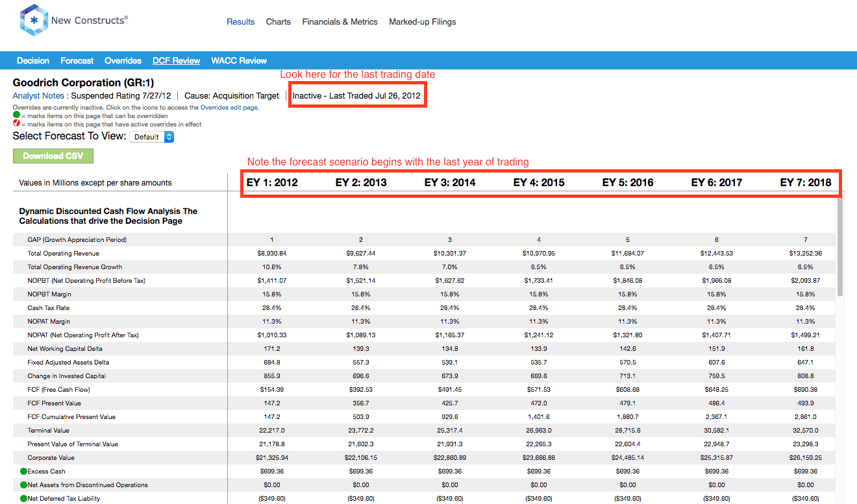Image resolution: width=857 pixels, height=504 pixels.
Task: Go to the Decision page
Action: pos(33,61)
